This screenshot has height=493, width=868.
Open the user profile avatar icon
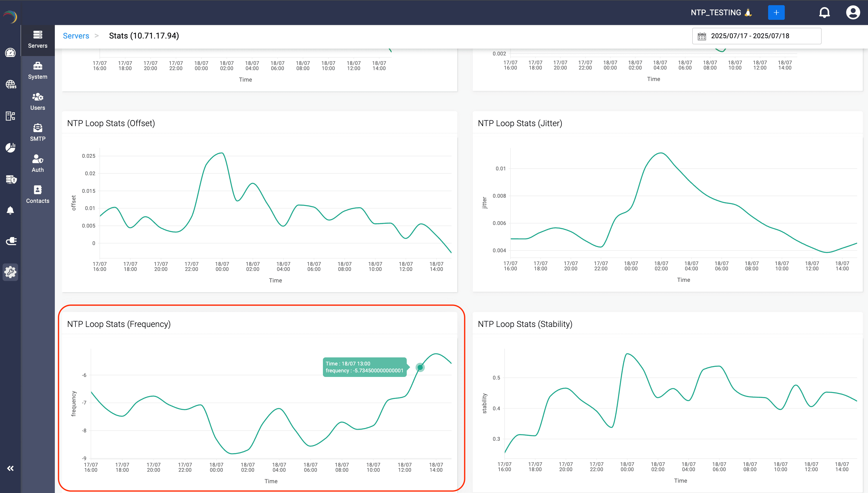pos(852,13)
